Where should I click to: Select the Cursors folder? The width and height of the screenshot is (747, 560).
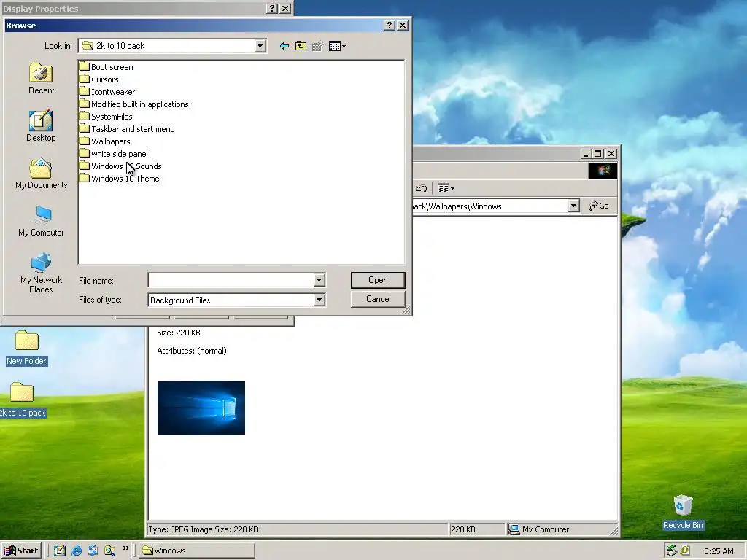[x=99, y=79]
